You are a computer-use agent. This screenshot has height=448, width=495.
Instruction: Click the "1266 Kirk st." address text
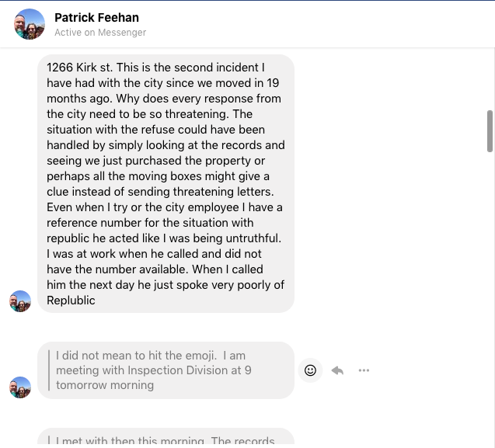coord(79,68)
